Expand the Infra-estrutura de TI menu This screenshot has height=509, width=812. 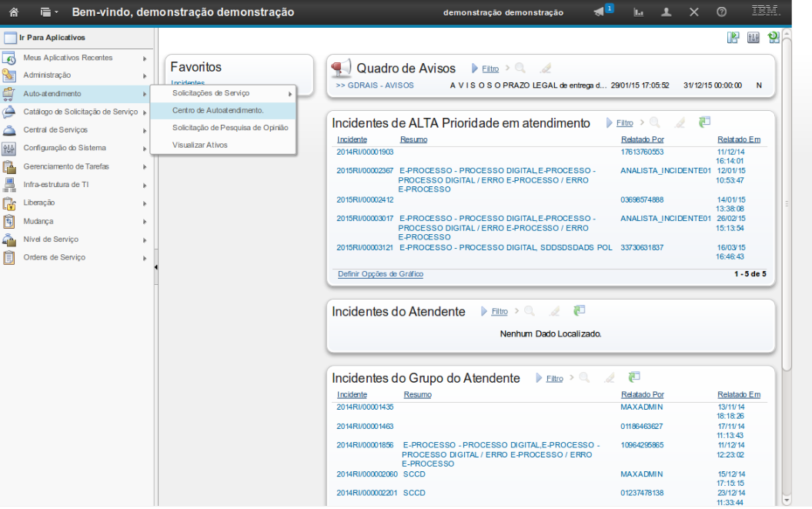point(75,185)
